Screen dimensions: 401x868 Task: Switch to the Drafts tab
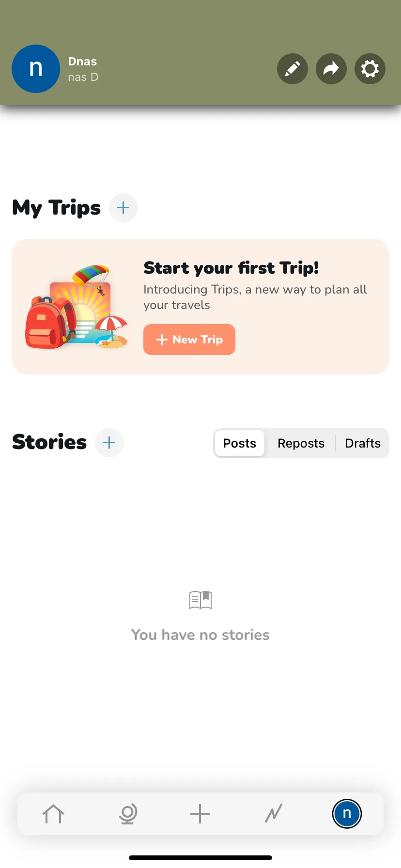pos(363,443)
